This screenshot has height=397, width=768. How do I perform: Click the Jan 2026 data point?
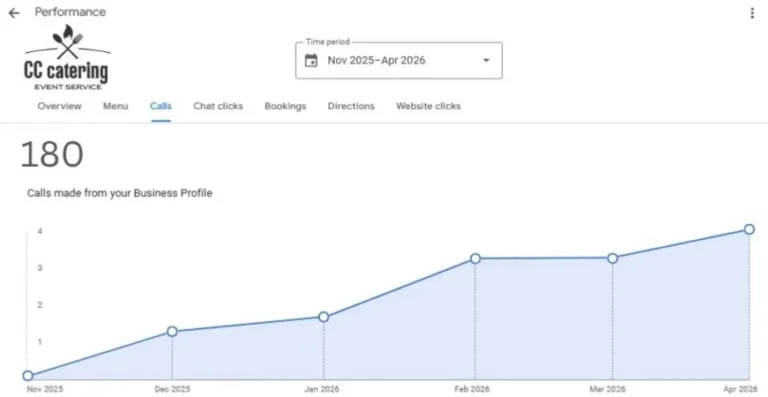click(323, 317)
